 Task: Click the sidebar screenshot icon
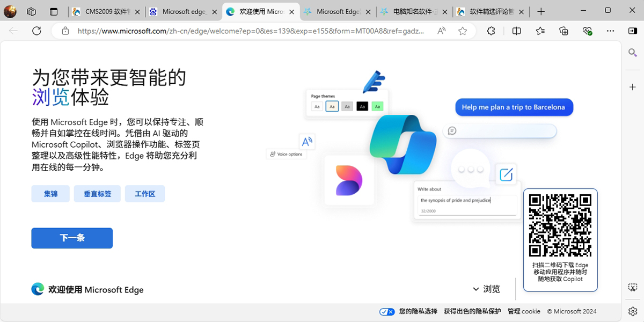tap(633, 288)
